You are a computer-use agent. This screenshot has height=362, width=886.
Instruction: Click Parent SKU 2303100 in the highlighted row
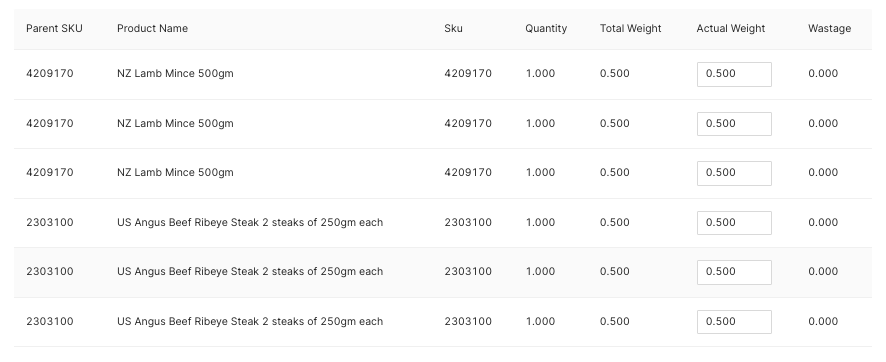click(x=50, y=272)
